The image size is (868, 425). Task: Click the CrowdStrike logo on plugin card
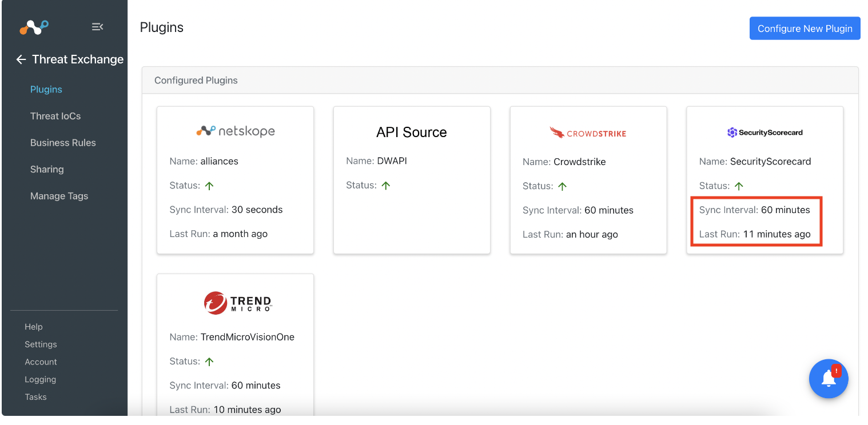[588, 133]
